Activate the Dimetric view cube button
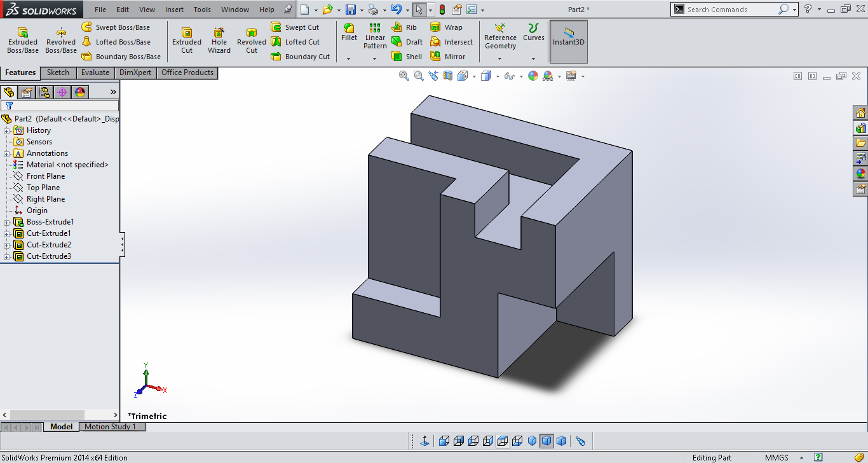 coord(561,441)
